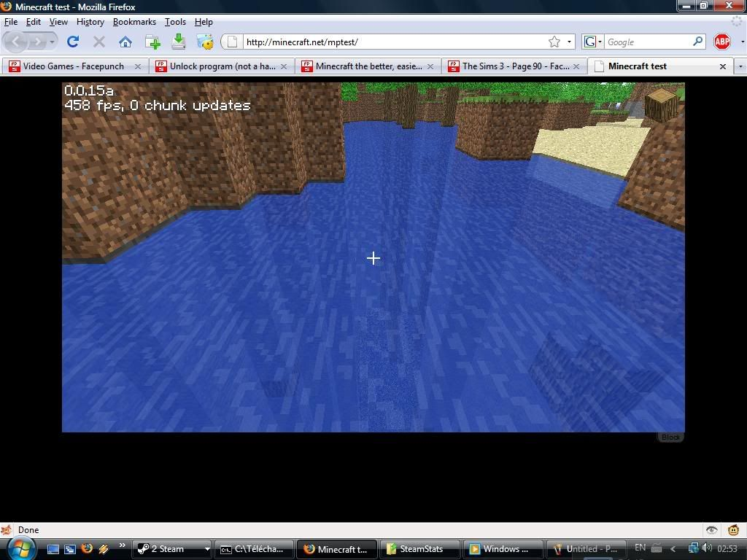Viewport: 747px width, 560px height.
Task: Click the network tray icon
Action: click(693, 548)
